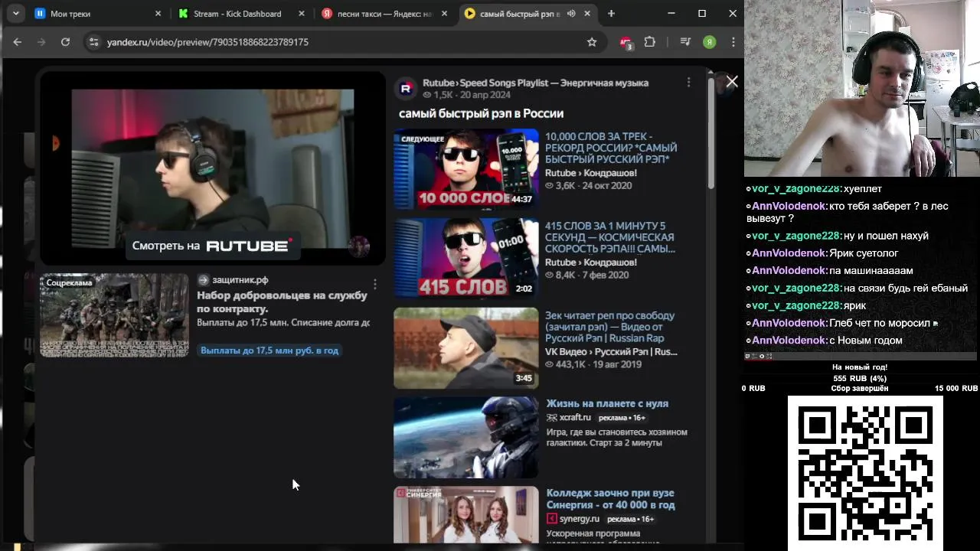This screenshot has width=980, height=551.
Task: Open Набор добровольцев ad title
Action: 282,302
